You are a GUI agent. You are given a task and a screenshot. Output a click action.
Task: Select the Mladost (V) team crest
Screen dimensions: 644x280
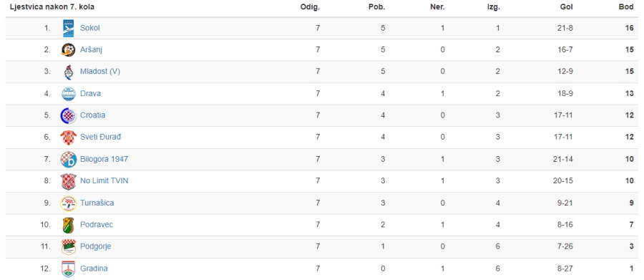[x=68, y=72]
